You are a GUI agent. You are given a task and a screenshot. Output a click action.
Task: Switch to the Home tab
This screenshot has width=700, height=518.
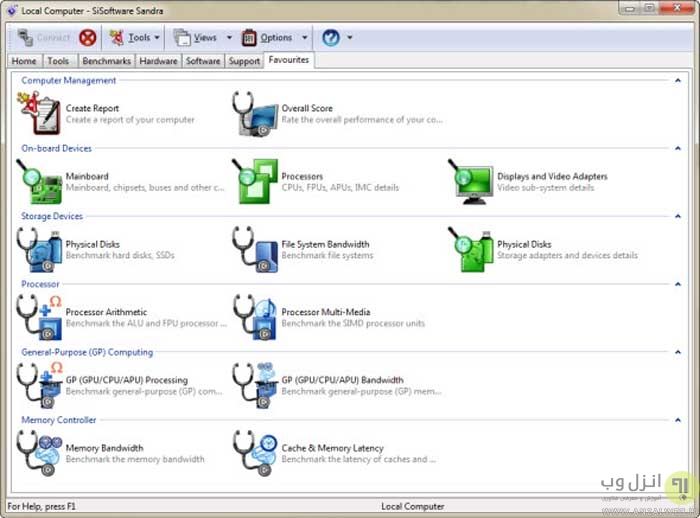click(x=24, y=61)
